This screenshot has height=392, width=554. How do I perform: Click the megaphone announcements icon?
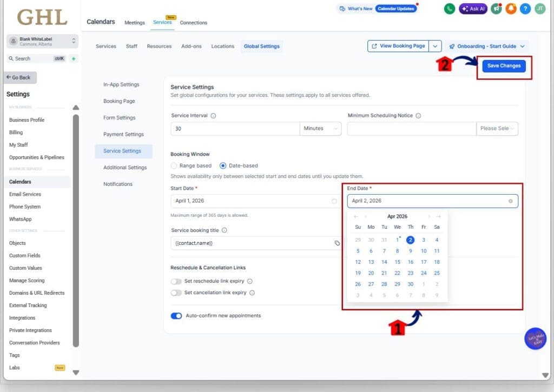496,9
